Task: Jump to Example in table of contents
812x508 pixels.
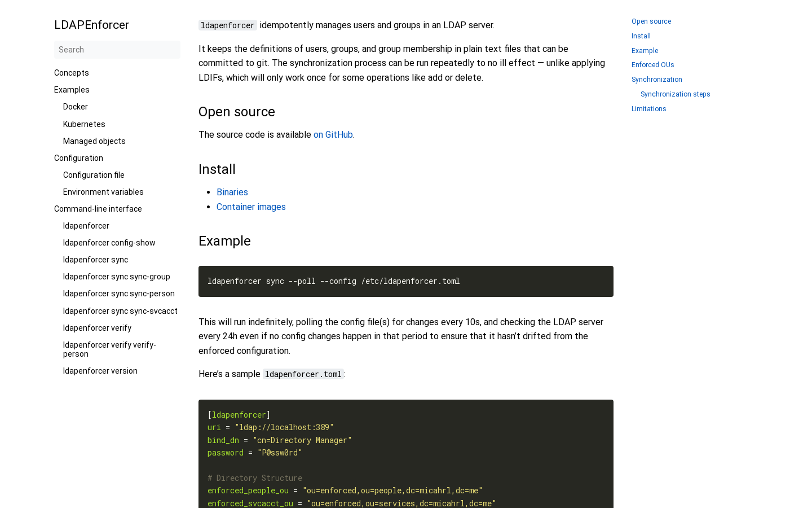Action: click(645, 51)
